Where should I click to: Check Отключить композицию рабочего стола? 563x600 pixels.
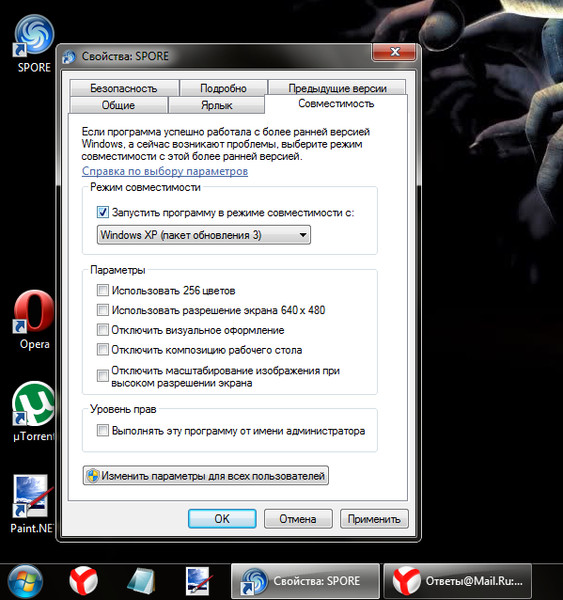point(103,350)
